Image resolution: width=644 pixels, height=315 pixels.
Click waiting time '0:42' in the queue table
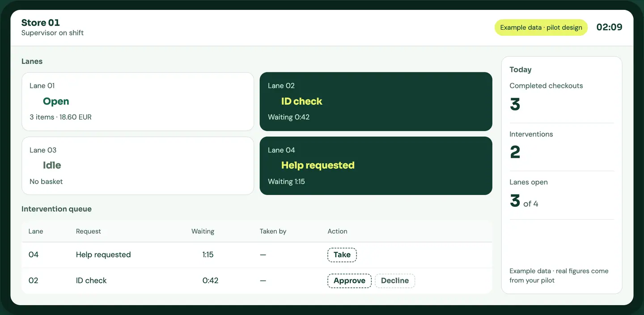[x=210, y=281]
